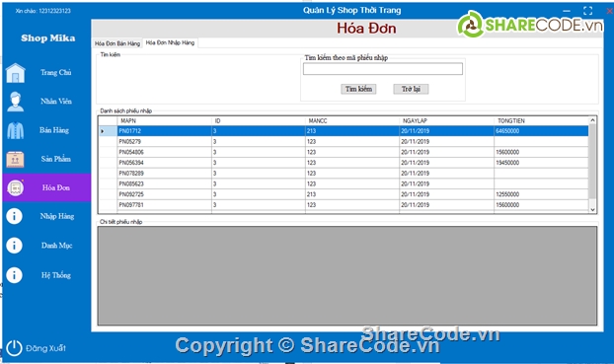Click MANCC 213 in PN092725 row
The width and height of the screenshot is (614, 364).
click(352, 194)
